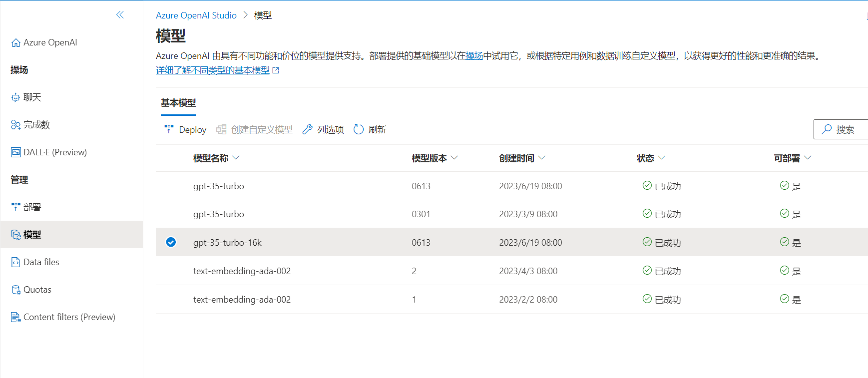
Task: Click the deployable check icon for gpt-35-turbo-16k
Action: coord(785,242)
